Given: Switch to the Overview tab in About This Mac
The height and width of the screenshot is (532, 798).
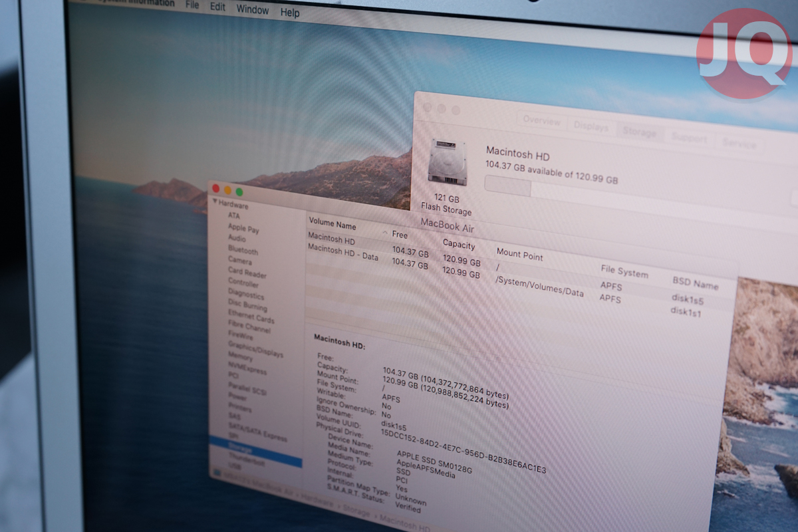Looking at the screenshot, I should 542,120.
